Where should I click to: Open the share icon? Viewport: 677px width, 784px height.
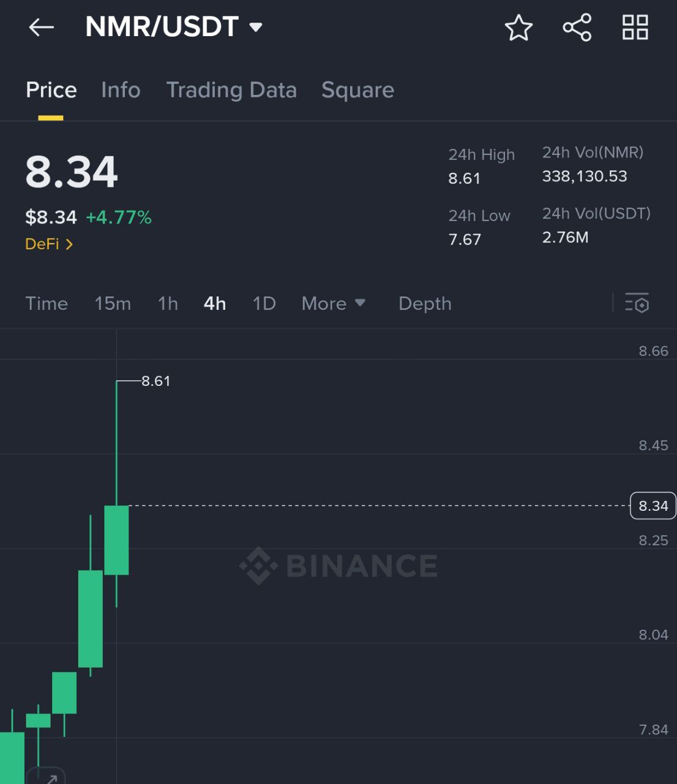point(577,28)
